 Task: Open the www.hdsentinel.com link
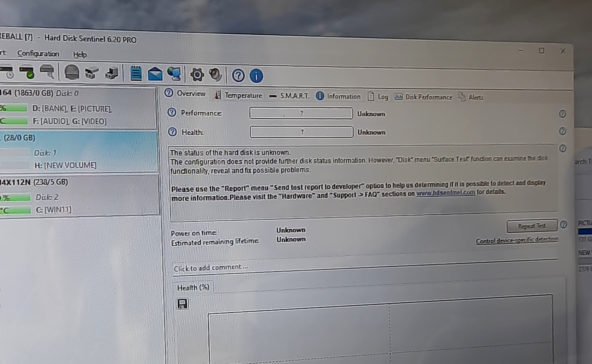click(x=446, y=193)
